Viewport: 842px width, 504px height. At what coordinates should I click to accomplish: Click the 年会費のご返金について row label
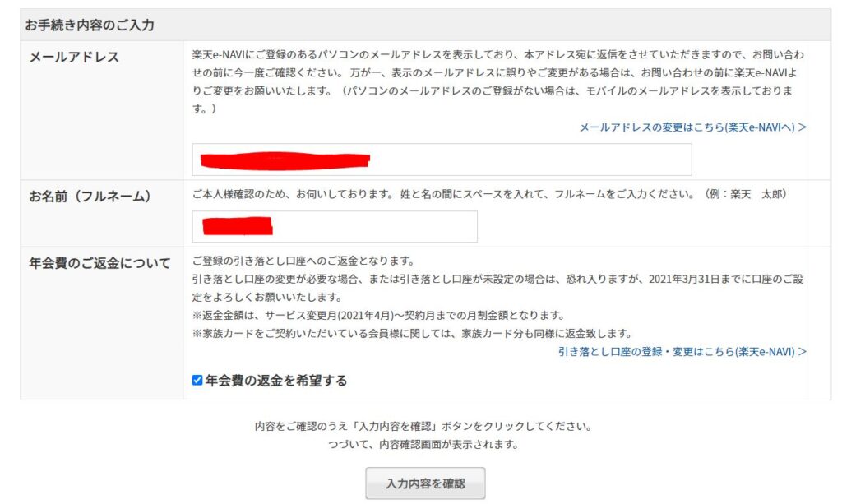(x=99, y=264)
